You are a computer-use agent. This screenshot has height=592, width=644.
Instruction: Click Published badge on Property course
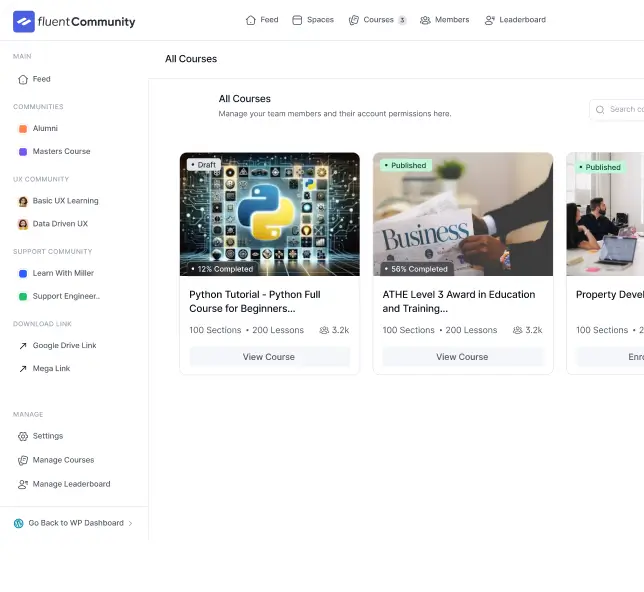[x=600, y=167]
